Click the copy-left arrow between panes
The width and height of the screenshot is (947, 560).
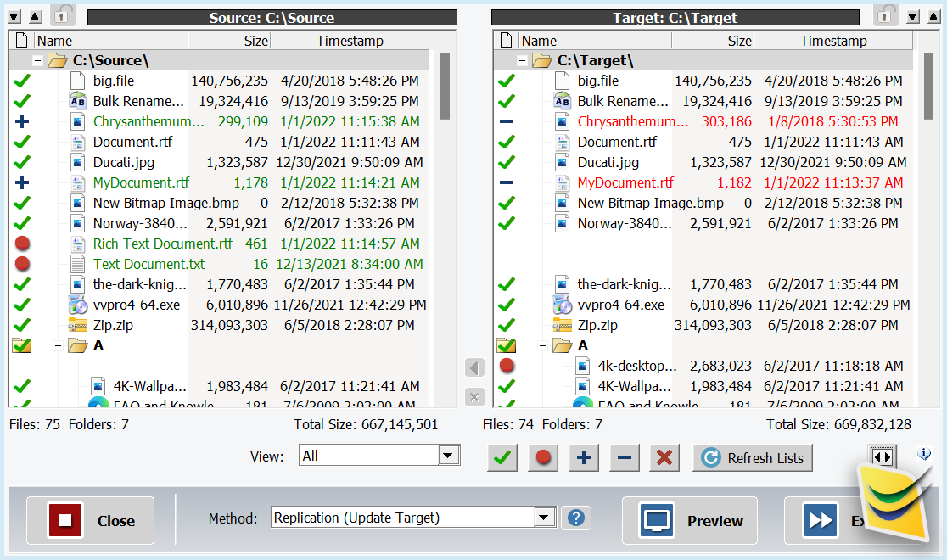pyautogui.click(x=474, y=367)
